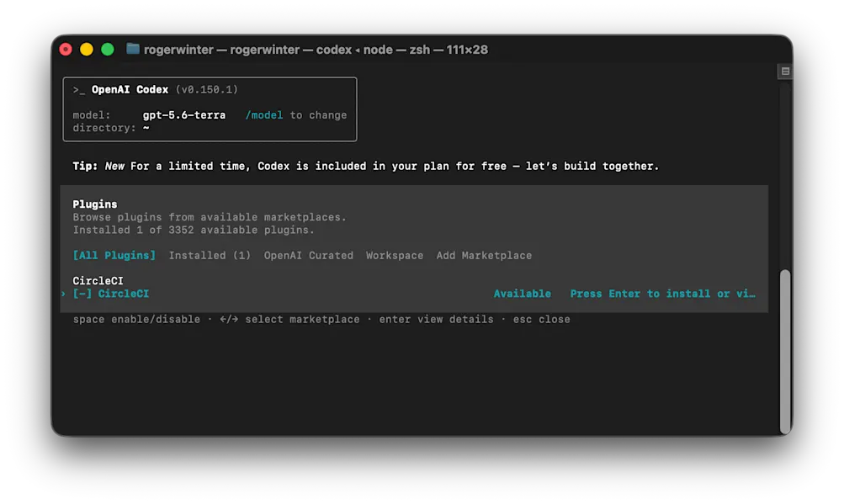The width and height of the screenshot is (844, 504).
Task: Click the green zoom window button
Action: 108,50
